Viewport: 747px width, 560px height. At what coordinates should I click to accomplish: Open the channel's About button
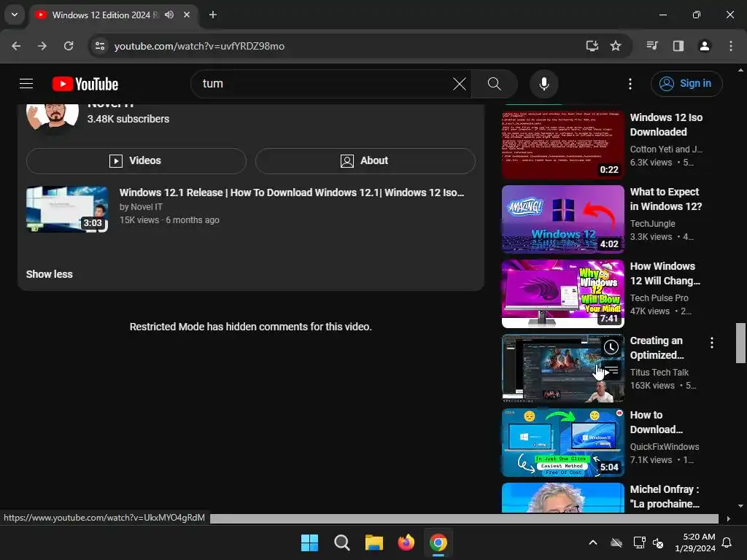[x=365, y=161]
